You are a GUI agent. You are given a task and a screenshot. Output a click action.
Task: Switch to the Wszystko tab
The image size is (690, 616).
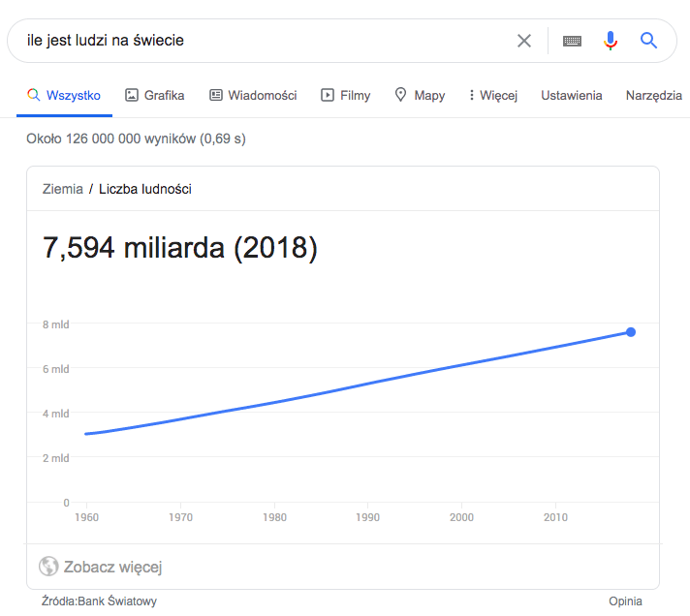[64, 95]
